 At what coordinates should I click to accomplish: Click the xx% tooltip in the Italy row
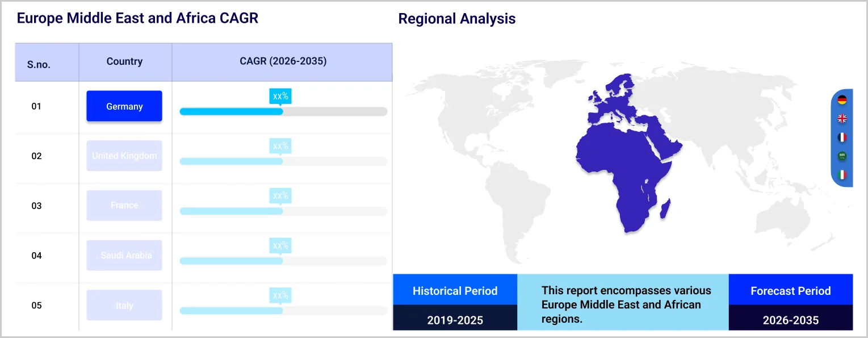tap(280, 295)
